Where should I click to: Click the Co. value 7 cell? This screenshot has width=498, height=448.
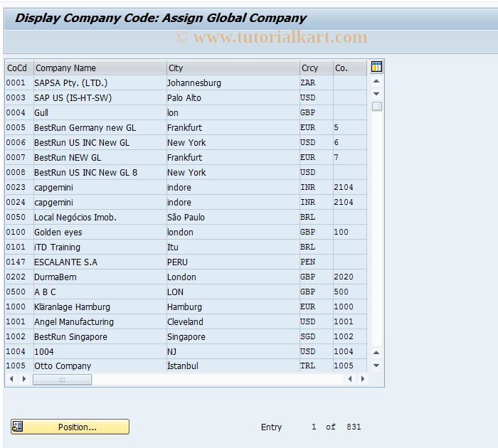[x=350, y=157]
